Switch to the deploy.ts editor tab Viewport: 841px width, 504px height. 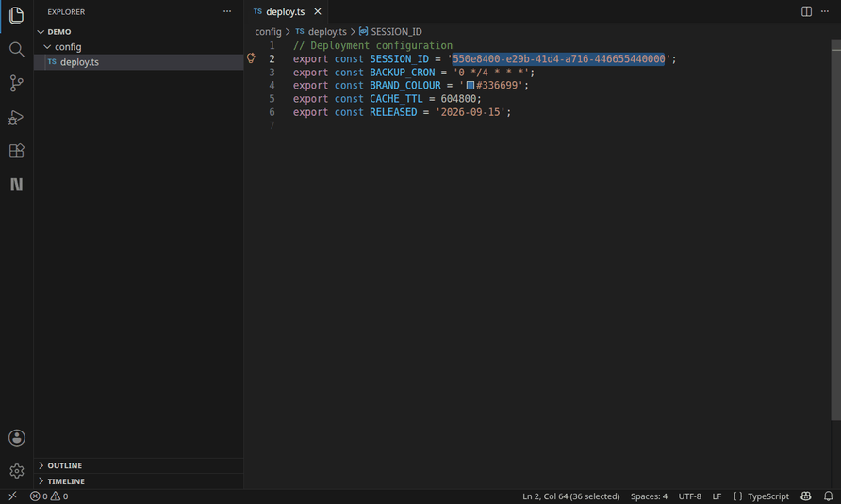point(287,11)
